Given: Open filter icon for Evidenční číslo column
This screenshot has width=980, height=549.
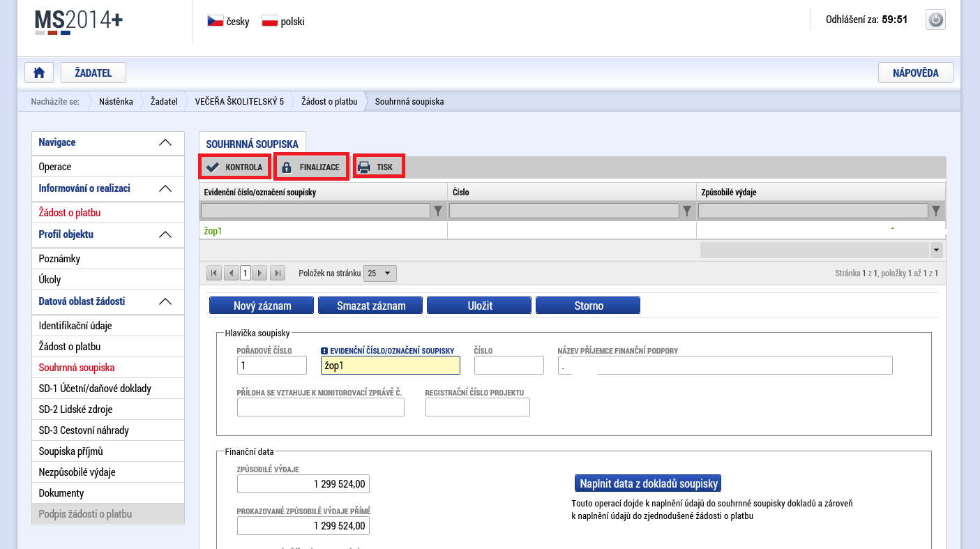Looking at the screenshot, I should coord(438,211).
